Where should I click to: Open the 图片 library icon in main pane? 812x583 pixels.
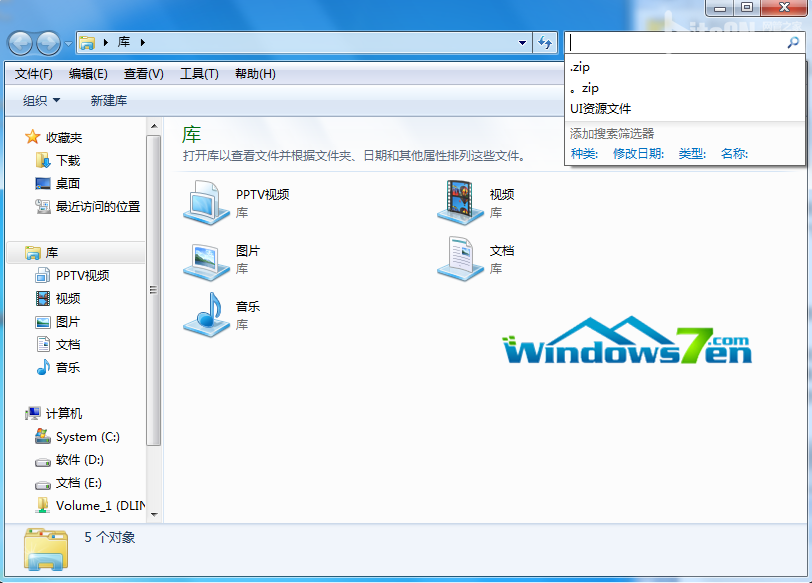[207, 261]
